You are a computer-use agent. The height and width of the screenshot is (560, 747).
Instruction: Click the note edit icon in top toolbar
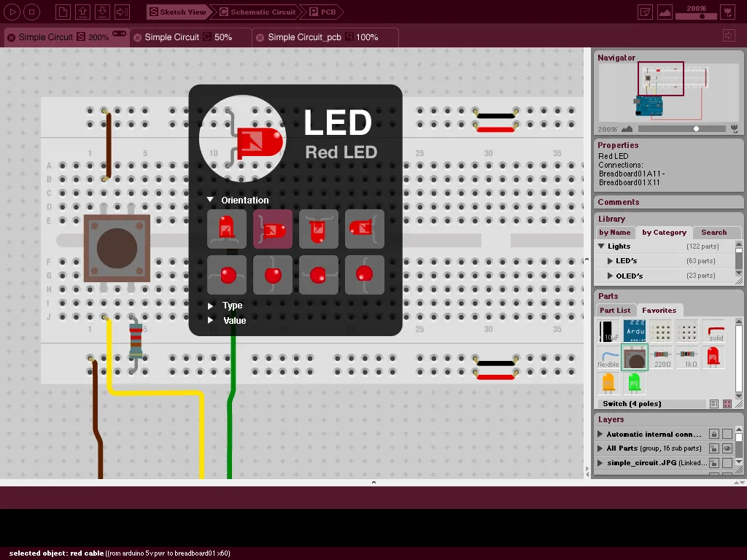[x=645, y=12]
